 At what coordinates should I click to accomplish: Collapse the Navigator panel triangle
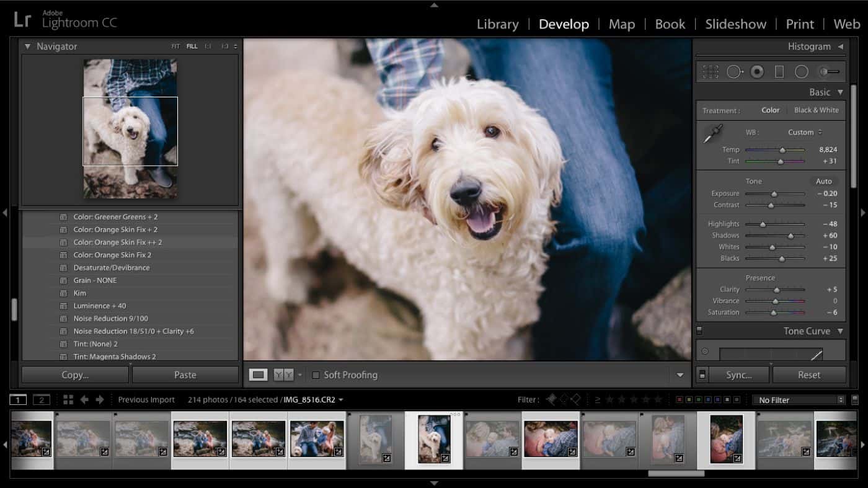tap(27, 47)
